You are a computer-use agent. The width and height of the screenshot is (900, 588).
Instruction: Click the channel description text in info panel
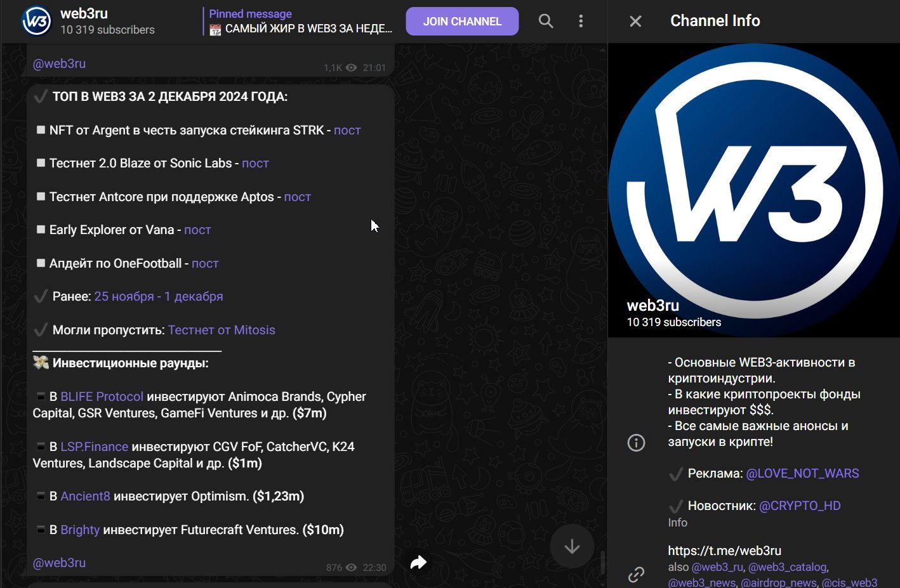(764, 402)
